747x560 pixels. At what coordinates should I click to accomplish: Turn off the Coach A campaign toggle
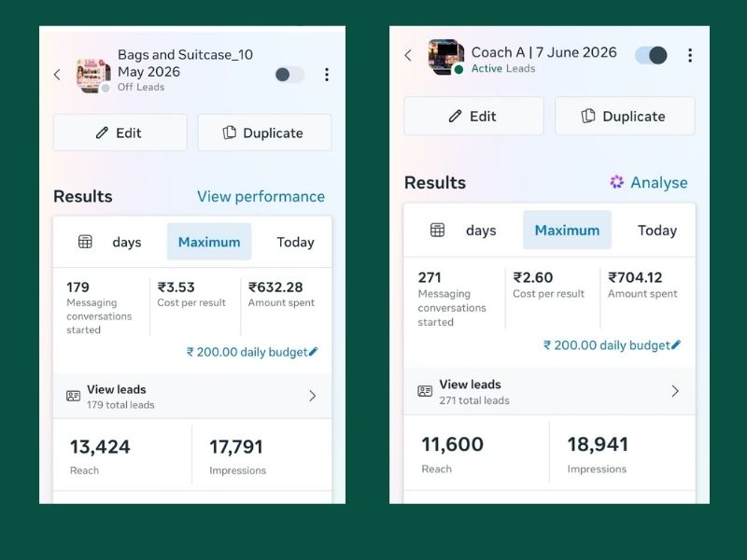tap(651, 55)
